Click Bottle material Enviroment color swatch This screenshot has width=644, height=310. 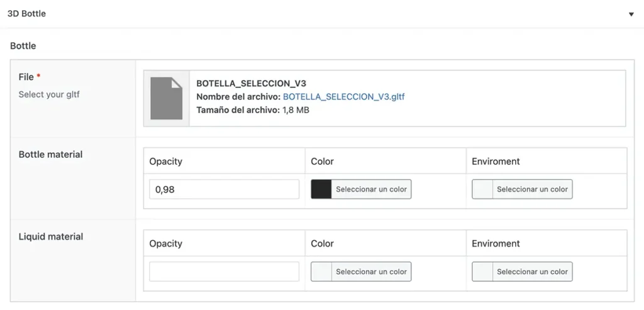482,189
